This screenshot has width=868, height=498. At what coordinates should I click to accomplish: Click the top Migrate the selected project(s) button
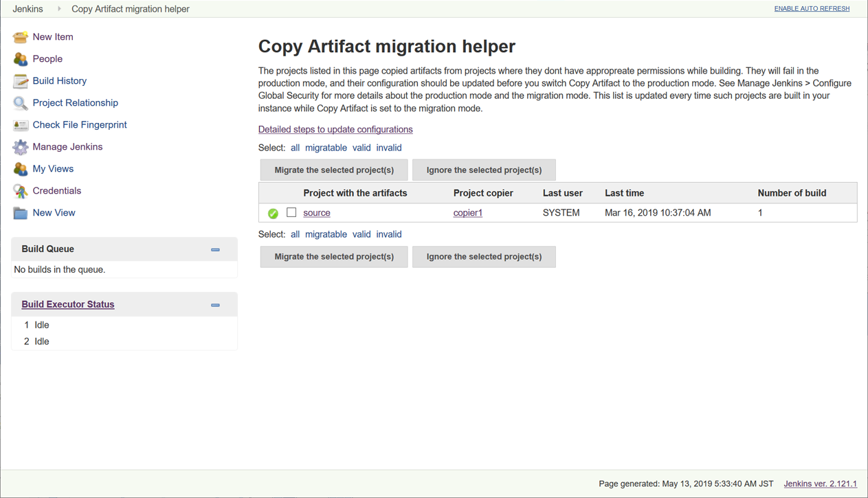(x=334, y=170)
